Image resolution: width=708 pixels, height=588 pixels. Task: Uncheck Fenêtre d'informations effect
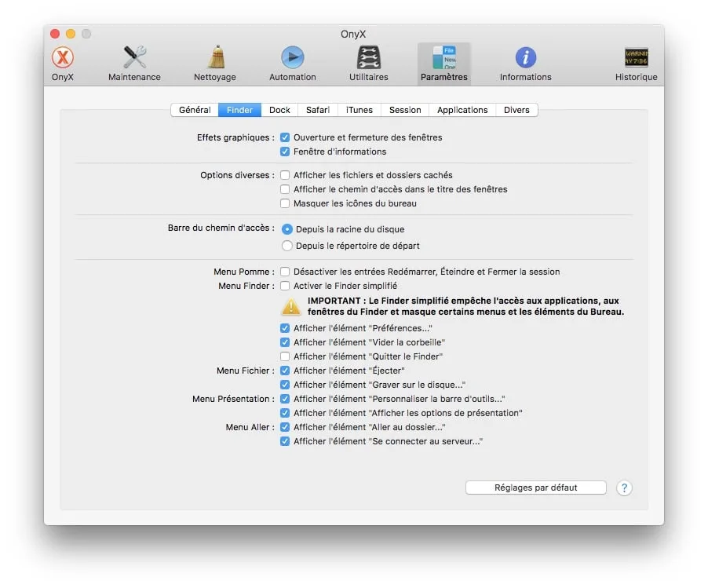coord(285,152)
